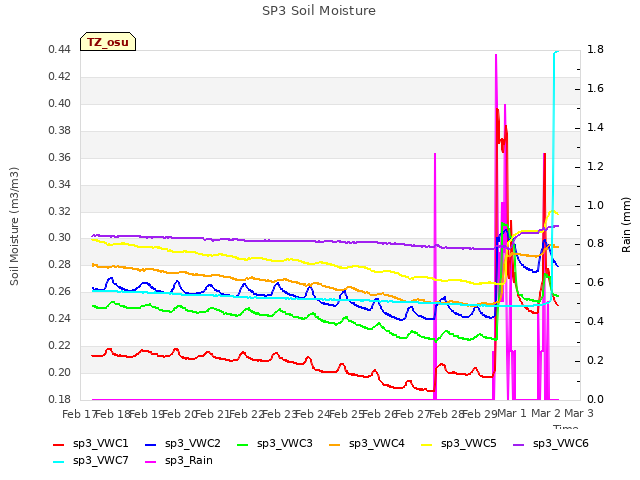Toggle the sp3_VWC4 legend label

point(377,444)
